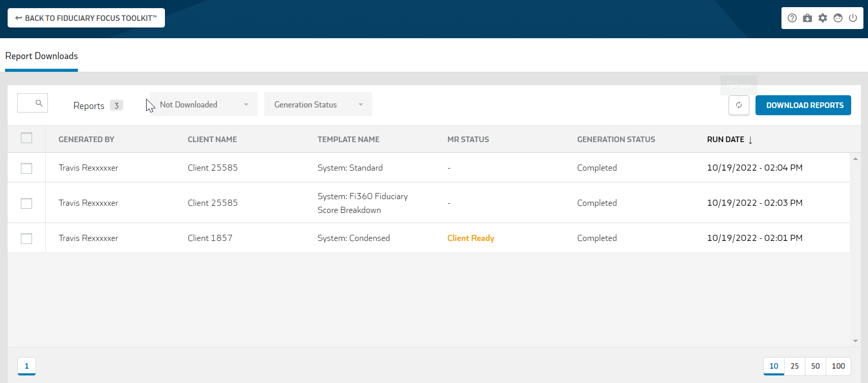The height and width of the screenshot is (383, 868).
Task: Click the Download Reports button
Action: tap(803, 105)
